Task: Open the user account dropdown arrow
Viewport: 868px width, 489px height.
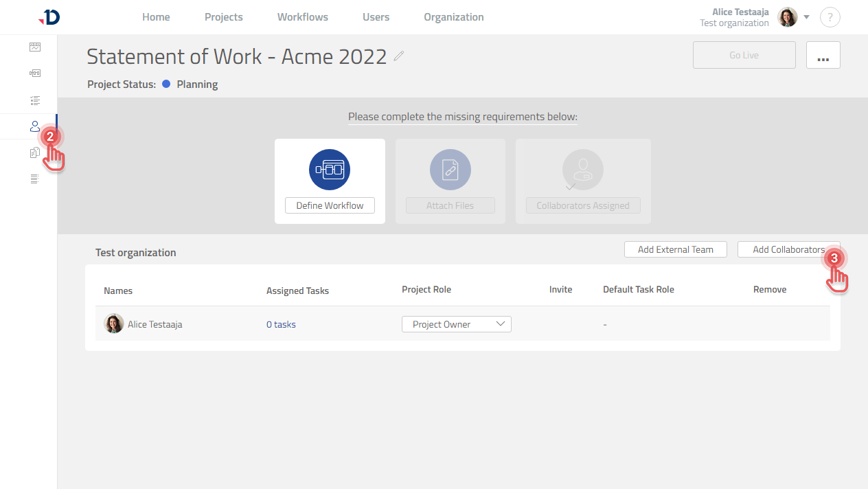Action: click(x=807, y=17)
